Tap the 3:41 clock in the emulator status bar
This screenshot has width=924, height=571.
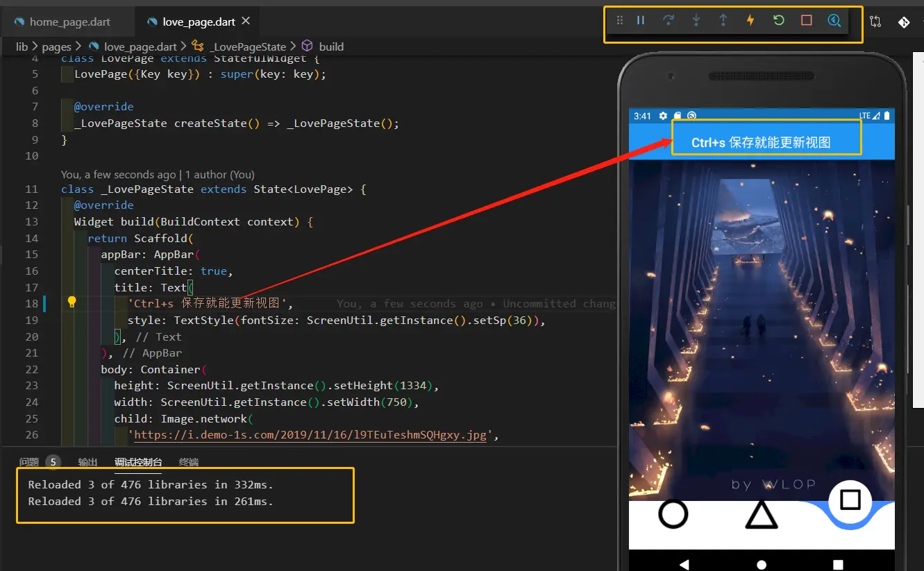pyautogui.click(x=642, y=116)
